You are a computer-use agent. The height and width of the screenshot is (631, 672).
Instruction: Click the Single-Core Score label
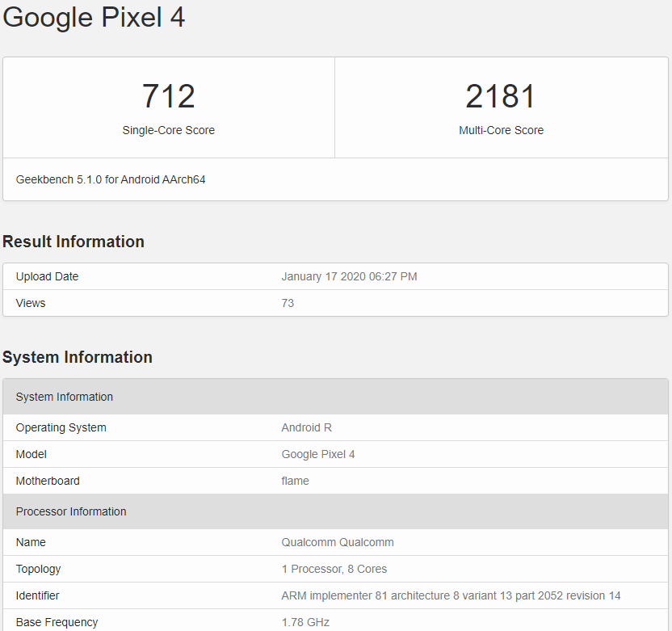[x=169, y=130]
